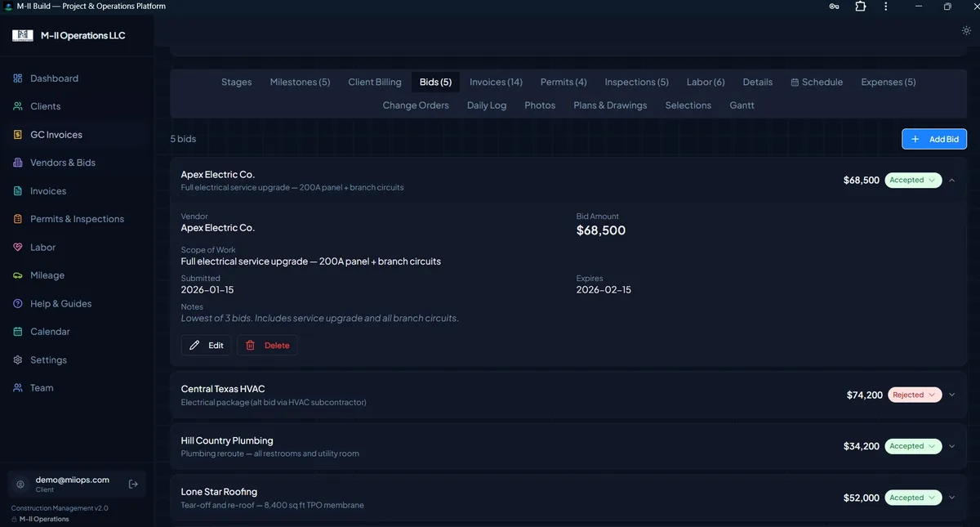The image size is (980, 527).
Task: Click the $74,200 bid amount
Action: point(865,395)
